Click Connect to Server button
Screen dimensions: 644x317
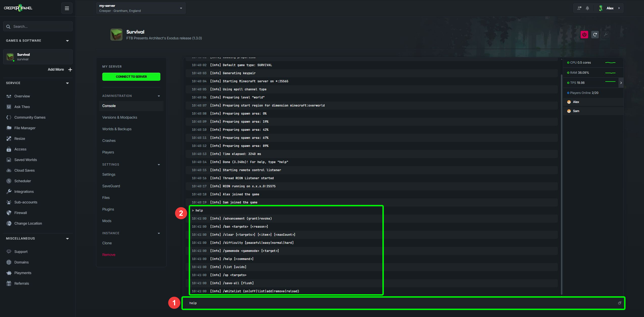click(x=131, y=77)
